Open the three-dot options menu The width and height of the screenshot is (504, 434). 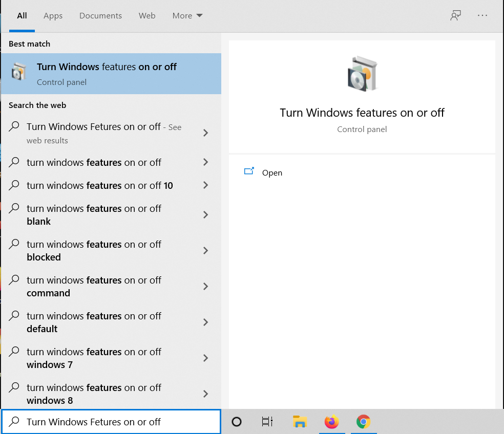[482, 16]
